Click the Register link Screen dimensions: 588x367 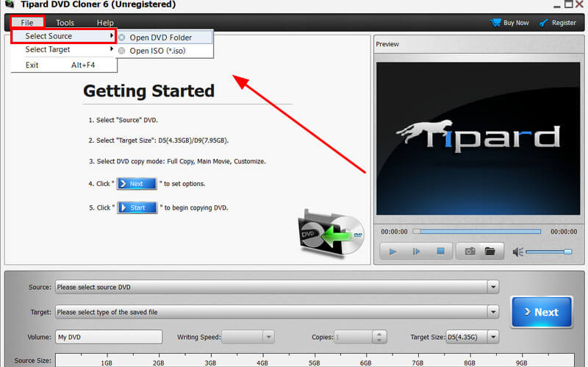click(564, 23)
